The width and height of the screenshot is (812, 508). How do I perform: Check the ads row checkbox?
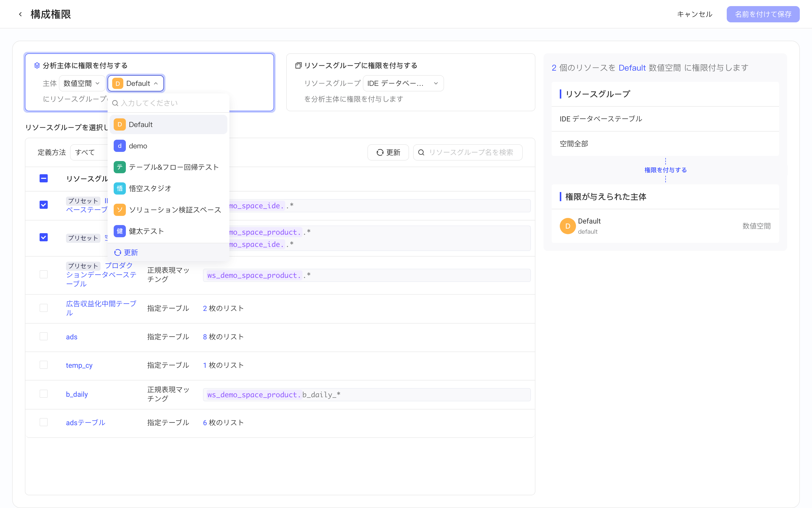(x=44, y=337)
